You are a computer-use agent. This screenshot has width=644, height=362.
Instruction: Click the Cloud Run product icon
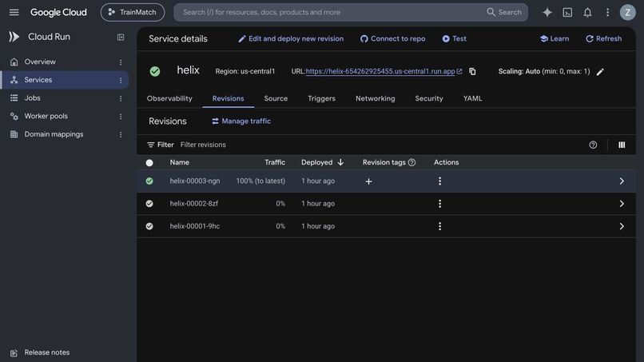(x=14, y=37)
